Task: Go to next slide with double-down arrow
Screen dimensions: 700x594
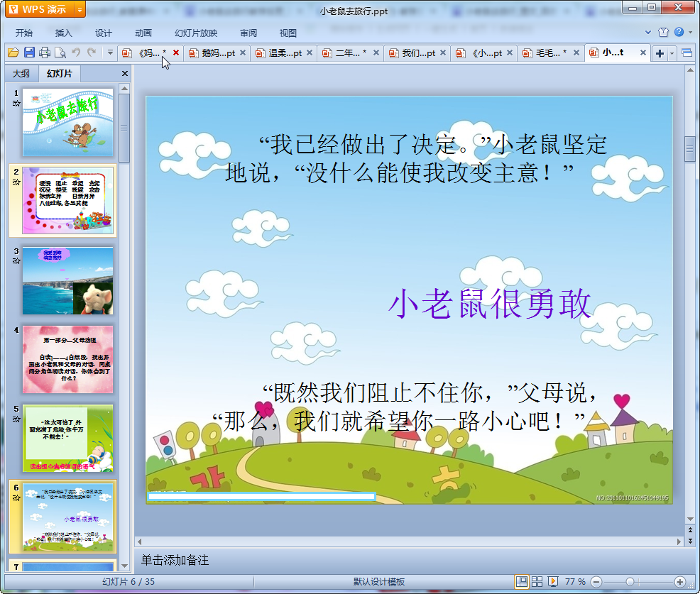Action: tap(690, 541)
